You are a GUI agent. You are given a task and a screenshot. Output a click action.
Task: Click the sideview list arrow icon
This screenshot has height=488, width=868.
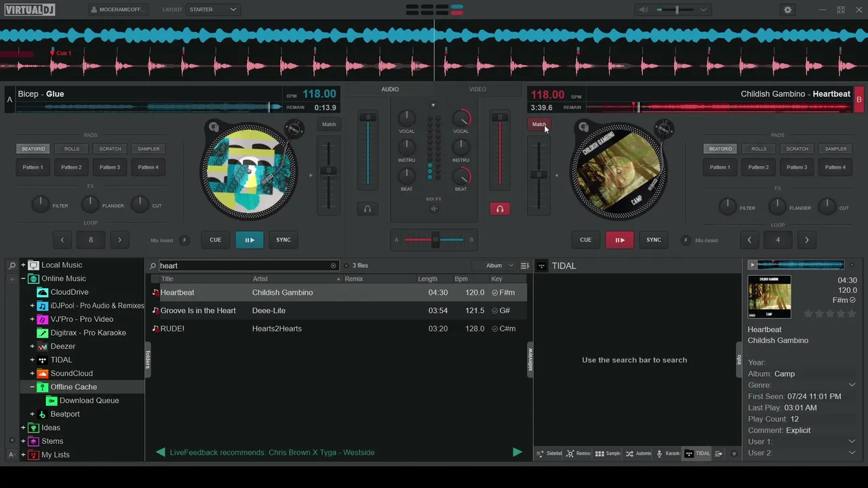coord(719,453)
